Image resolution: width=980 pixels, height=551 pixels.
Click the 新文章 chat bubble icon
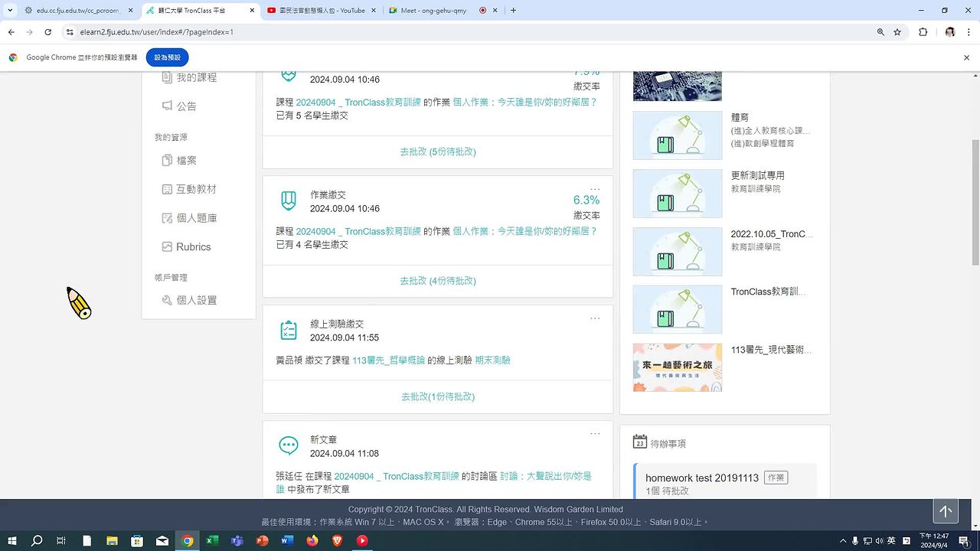point(289,445)
